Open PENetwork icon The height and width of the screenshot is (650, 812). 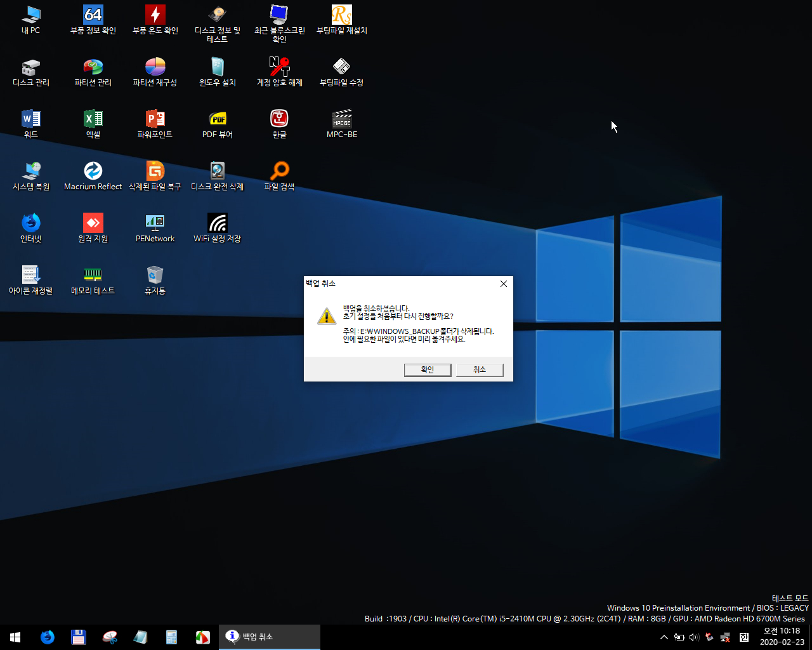[155, 229]
